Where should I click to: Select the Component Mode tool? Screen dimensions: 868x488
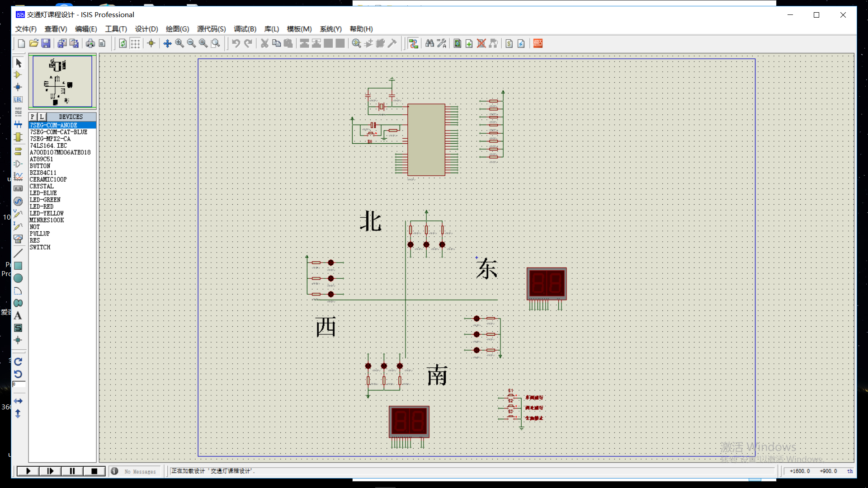pyautogui.click(x=18, y=75)
